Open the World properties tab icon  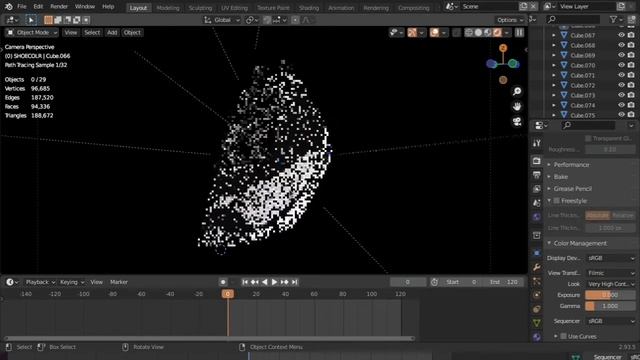(537, 216)
